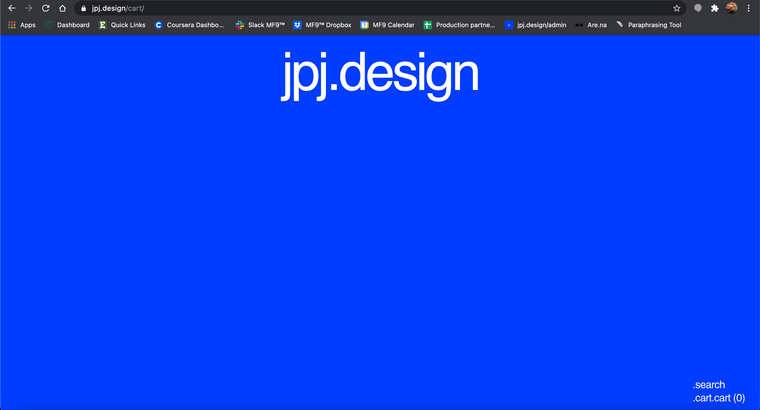Open the Slack MF9 bookmark
Screen dimensions: 760x410
pyautogui.click(x=261, y=25)
